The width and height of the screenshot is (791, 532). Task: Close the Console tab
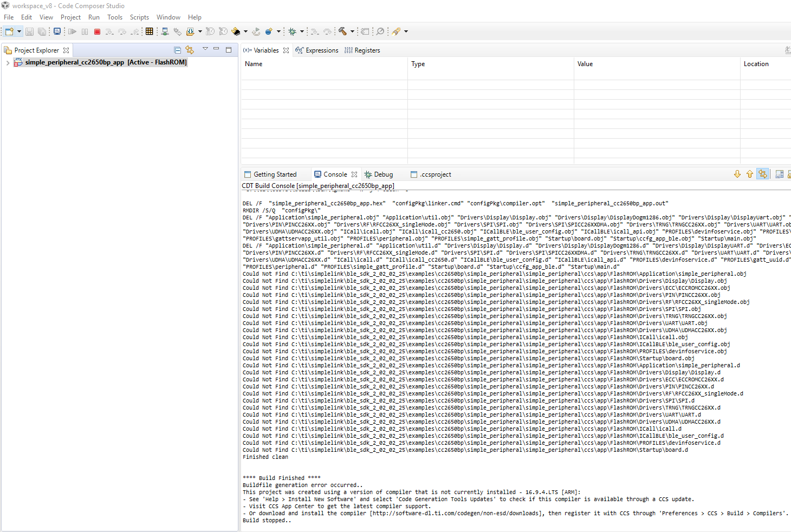[x=354, y=174]
